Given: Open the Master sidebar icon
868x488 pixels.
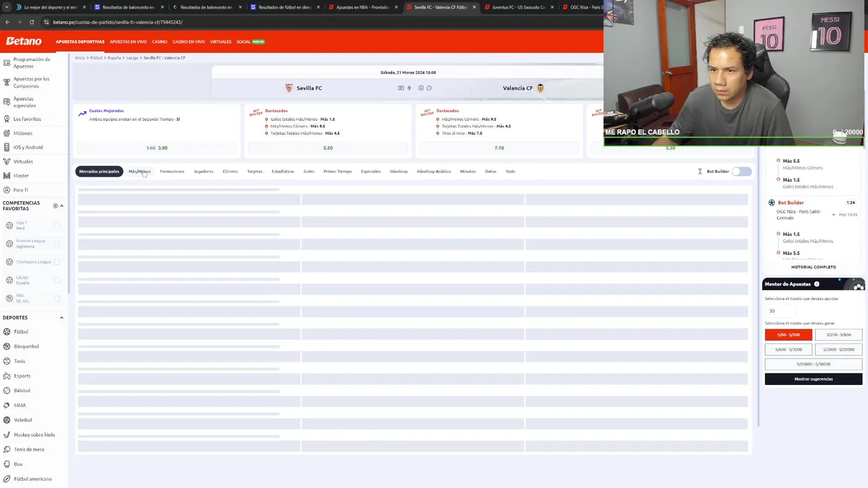Looking at the screenshot, I should coord(7,176).
